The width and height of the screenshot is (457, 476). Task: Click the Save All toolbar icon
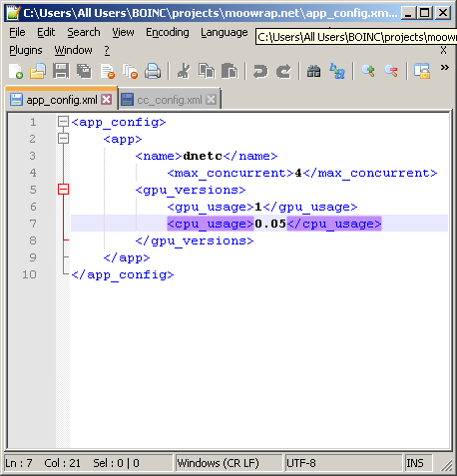[84, 71]
